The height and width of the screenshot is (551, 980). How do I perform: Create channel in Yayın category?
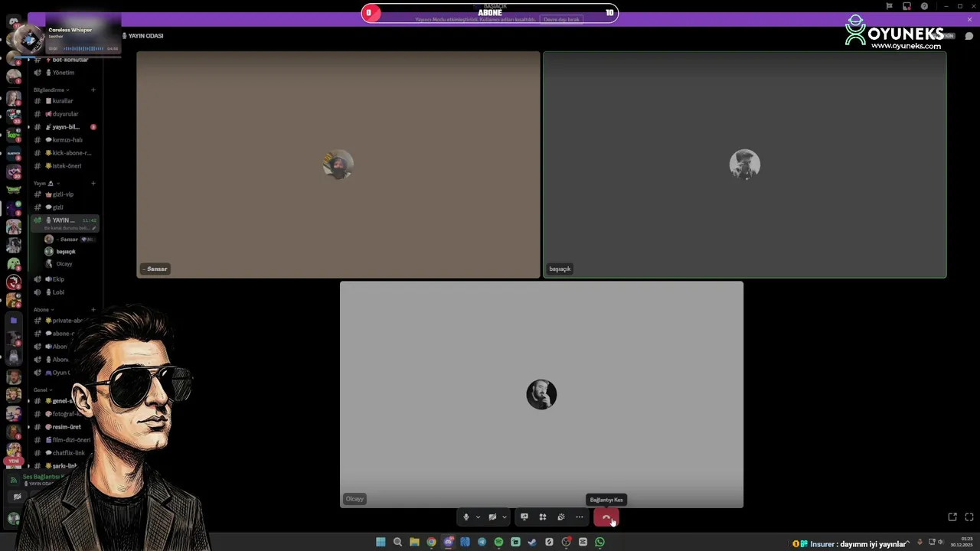[x=93, y=184]
